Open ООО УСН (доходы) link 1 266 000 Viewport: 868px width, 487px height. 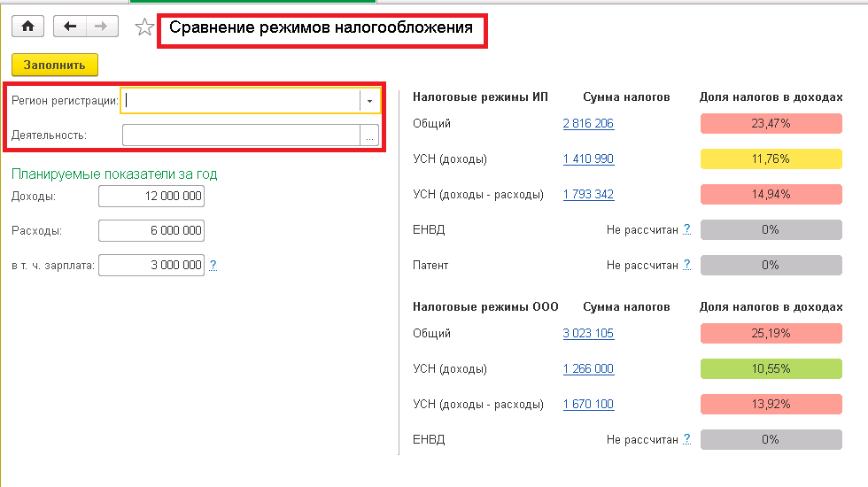pyautogui.click(x=588, y=369)
